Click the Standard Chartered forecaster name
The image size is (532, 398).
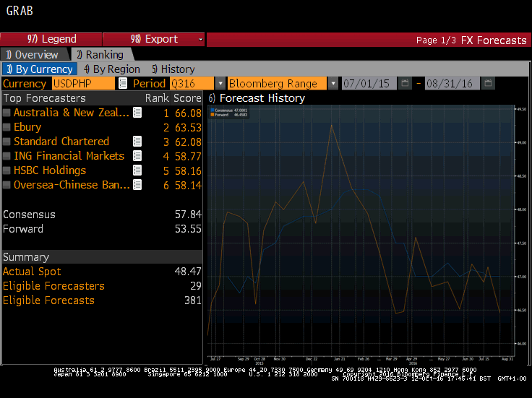[61, 142]
